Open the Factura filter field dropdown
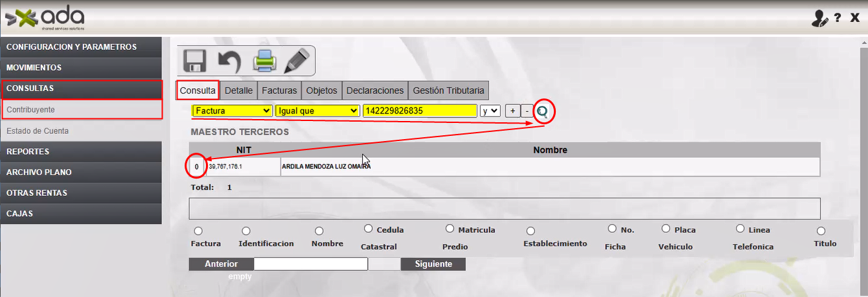 tap(233, 111)
